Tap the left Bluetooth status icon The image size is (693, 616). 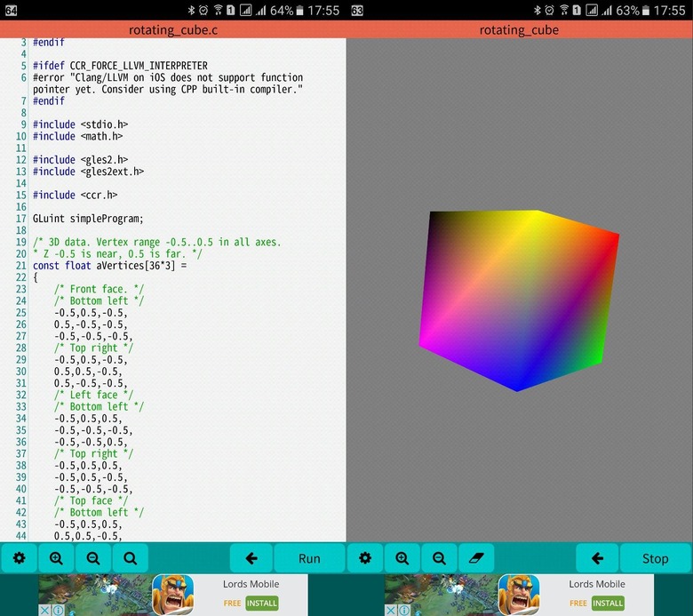tap(191, 10)
